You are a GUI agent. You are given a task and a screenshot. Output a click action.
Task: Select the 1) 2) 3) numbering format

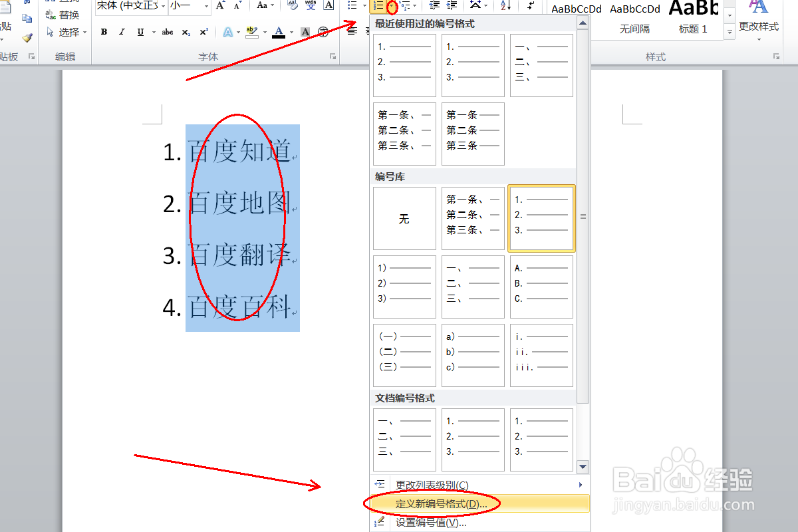pyautogui.click(x=404, y=287)
